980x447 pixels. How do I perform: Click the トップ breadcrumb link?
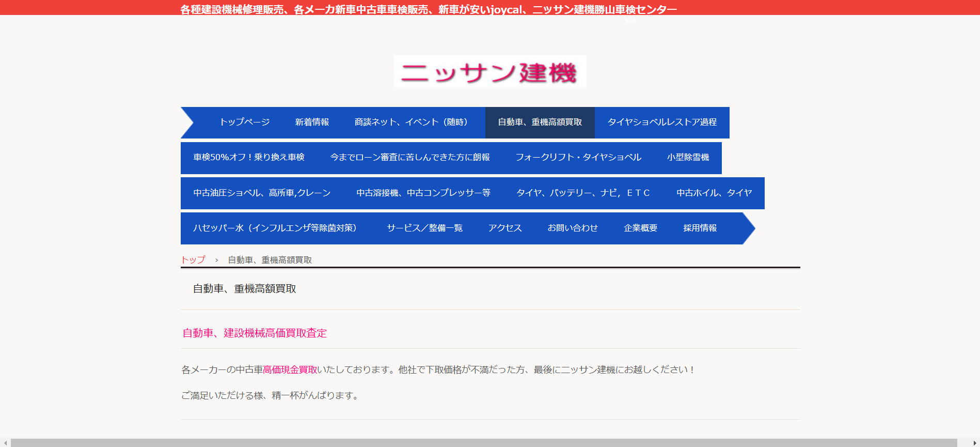[x=193, y=260]
